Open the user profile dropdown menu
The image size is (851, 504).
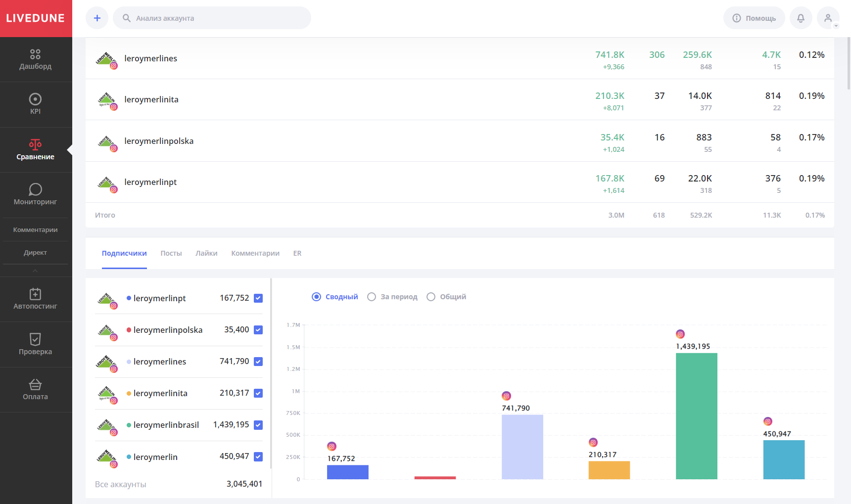828,18
